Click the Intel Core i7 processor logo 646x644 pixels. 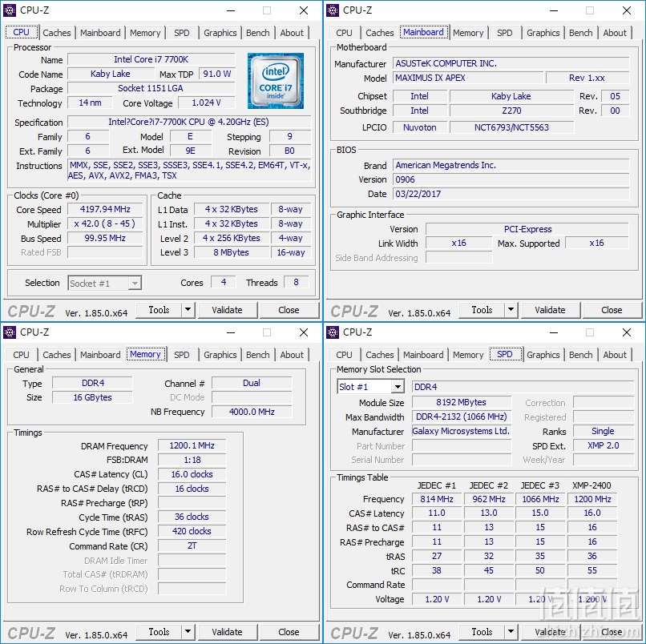[276, 81]
